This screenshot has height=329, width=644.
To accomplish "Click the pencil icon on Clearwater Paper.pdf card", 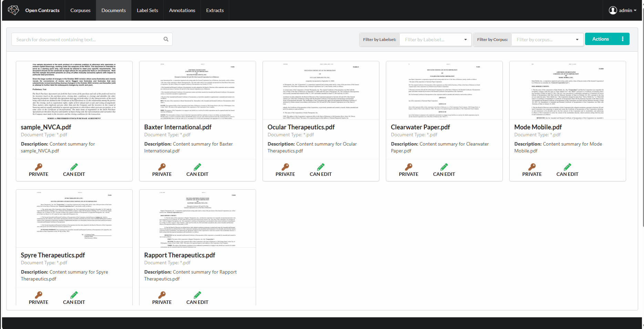I will pyautogui.click(x=444, y=167).
